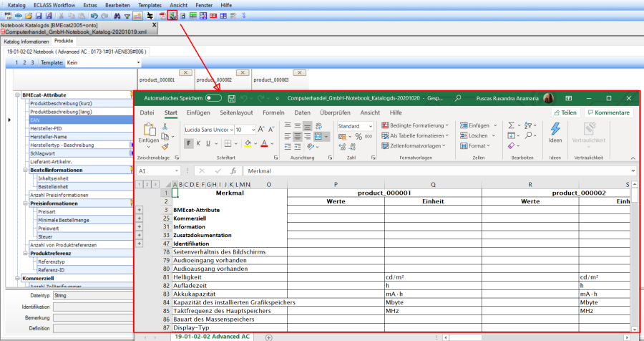Toggle the Automatisches Speichern switch
Viewport: 644px width, 341px height.
(x=213, y=98)
